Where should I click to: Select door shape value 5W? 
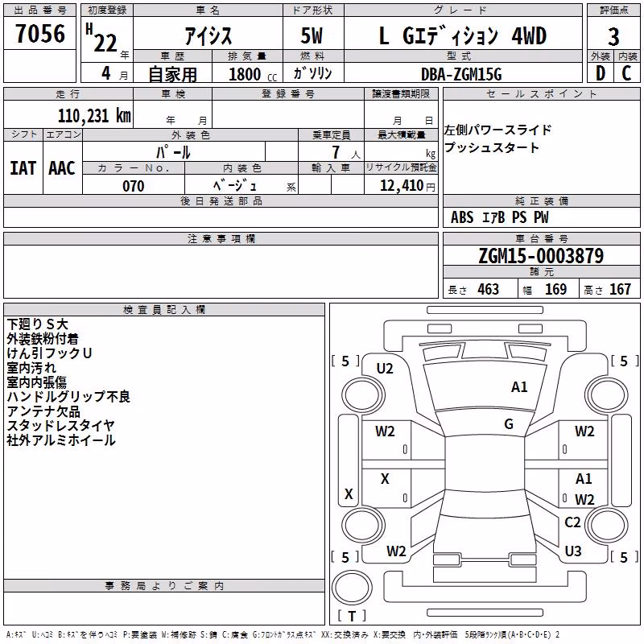click(312, 35)
